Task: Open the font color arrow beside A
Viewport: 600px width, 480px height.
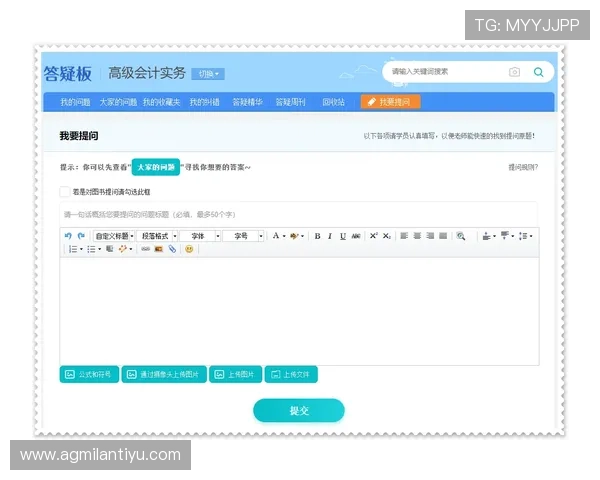Action: [x=284, y=236]
